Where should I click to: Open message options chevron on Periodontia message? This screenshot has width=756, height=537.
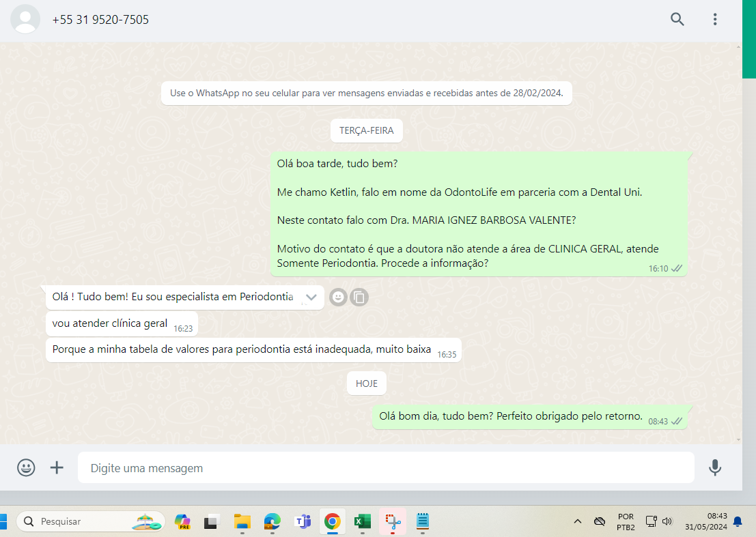click(311, 297)
